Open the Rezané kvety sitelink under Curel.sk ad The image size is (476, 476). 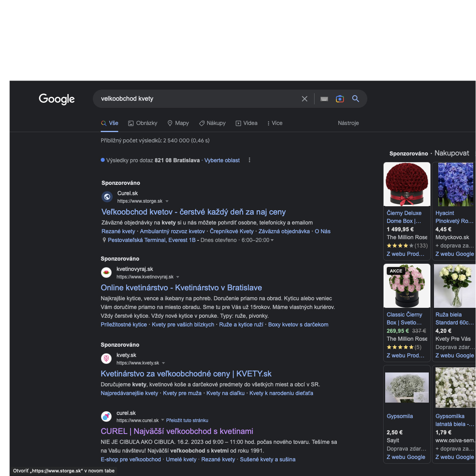[x=118, y=231]
